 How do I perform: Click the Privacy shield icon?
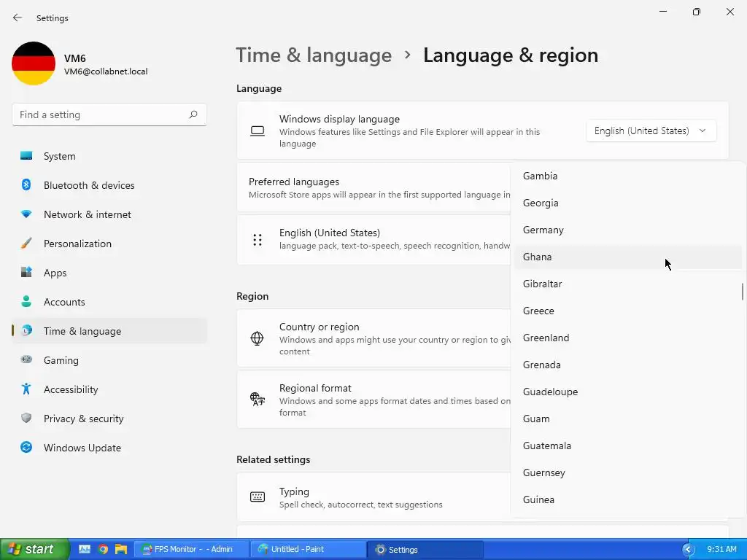coord(26,418)
